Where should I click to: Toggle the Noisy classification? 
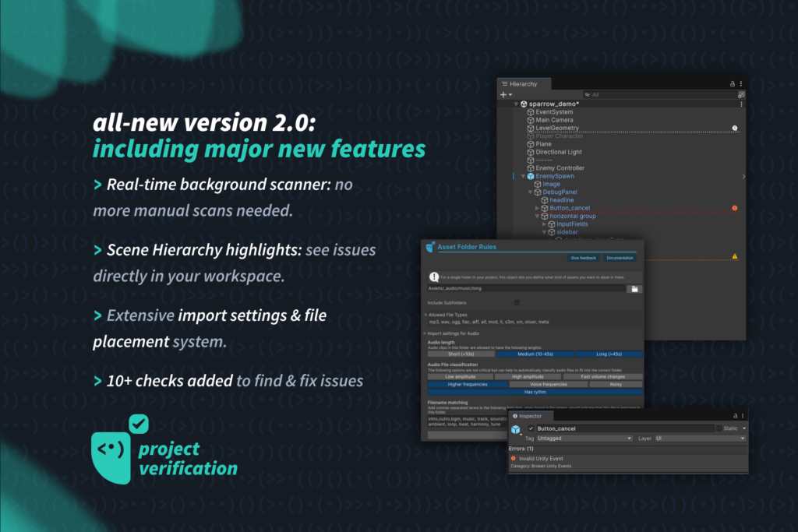616,385
